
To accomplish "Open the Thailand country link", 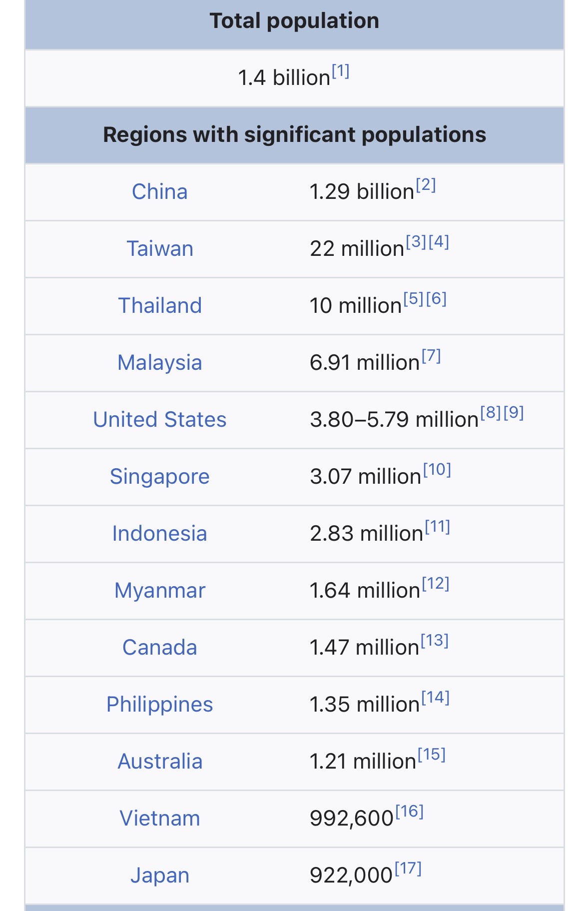I will click(x=160, y=306).
